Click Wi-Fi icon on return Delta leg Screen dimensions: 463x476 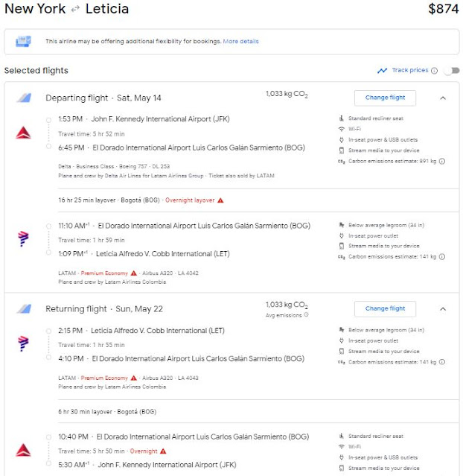(342, 447)
